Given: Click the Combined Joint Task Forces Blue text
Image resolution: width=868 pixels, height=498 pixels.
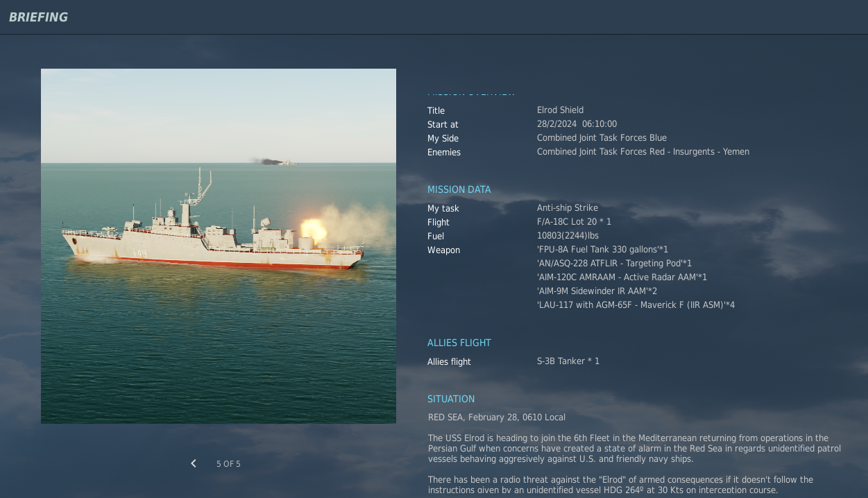Looking at the screenshot, I should [602, 138].
